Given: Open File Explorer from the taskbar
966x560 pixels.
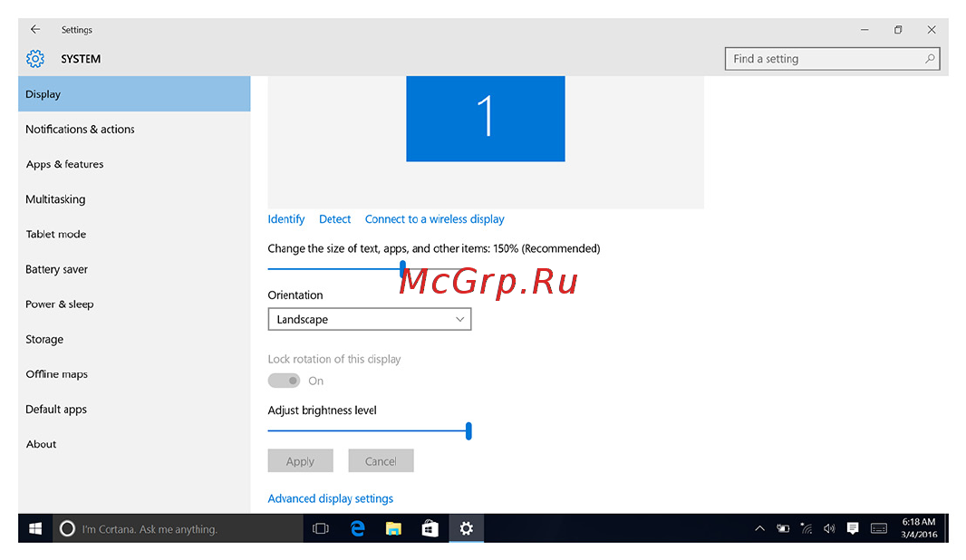Looking at the screenshot, I should pyautogui.click(x=393, y=528).
